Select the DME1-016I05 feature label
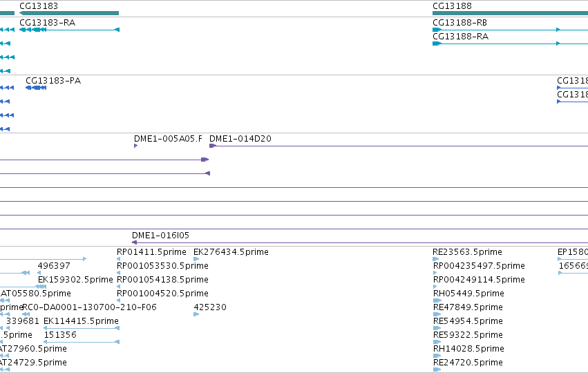Screen dimensions: 588x373 pos(160,236)
